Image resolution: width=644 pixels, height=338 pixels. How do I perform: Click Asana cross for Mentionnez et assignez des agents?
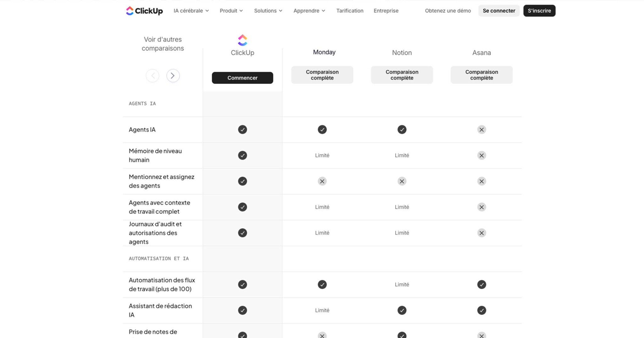[x=481, y=181]
